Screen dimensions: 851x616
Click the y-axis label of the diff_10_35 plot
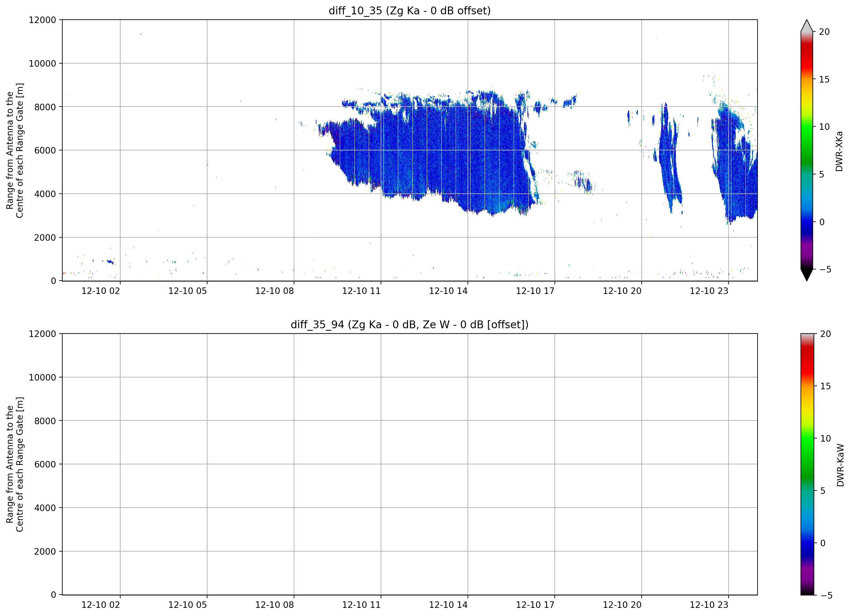click(x=15, y=150)
